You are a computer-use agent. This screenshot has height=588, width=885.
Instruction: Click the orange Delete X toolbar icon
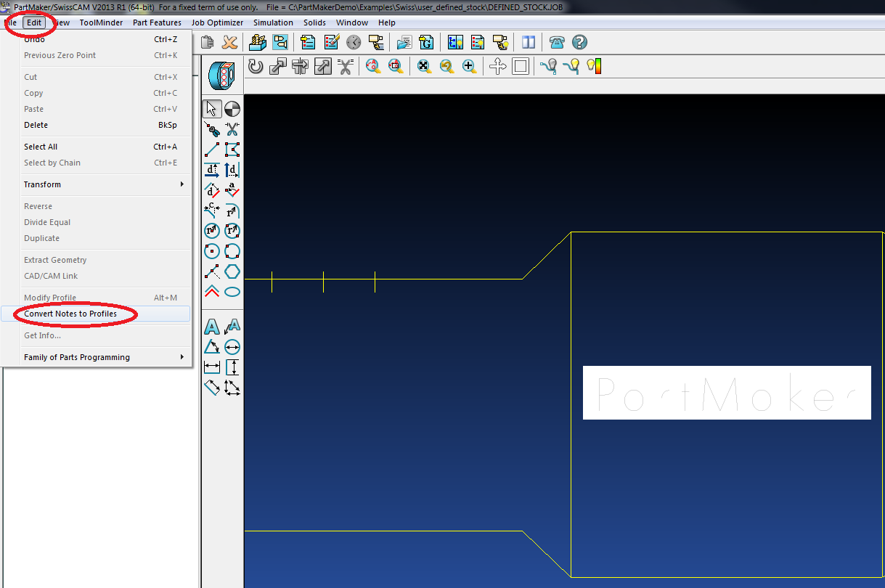tap(229, 42)
